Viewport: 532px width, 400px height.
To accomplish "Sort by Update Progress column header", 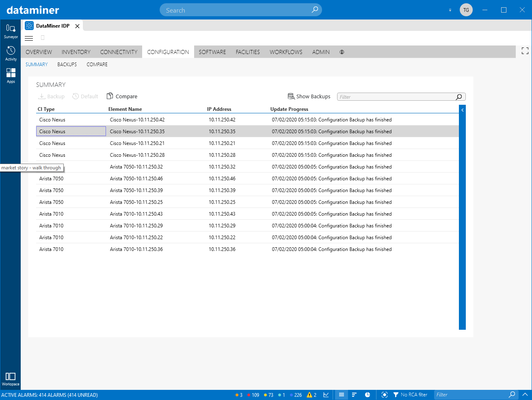I will (289, 109).
